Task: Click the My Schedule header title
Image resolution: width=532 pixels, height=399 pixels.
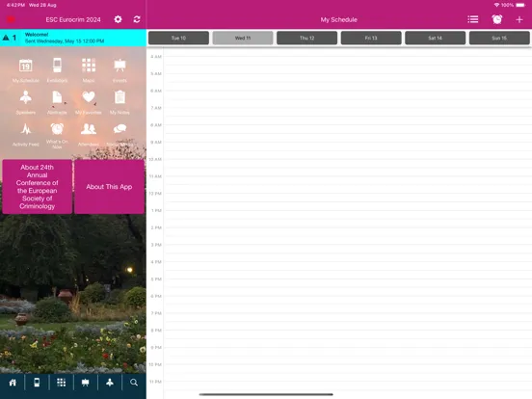Action: 339,19
